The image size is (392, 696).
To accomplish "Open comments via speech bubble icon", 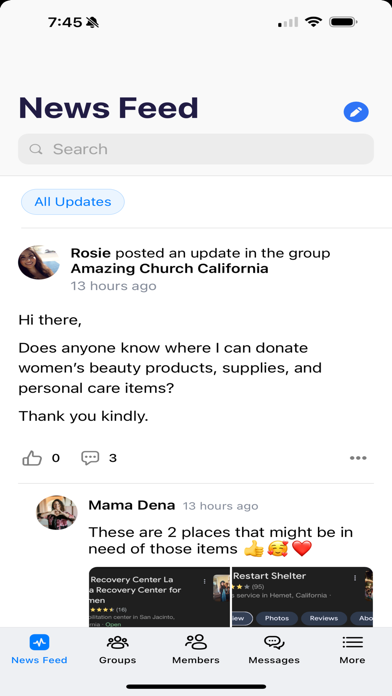I will point(90,458).
